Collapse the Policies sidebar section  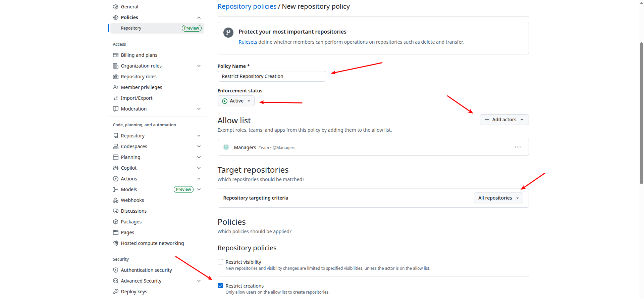point(199,17)
